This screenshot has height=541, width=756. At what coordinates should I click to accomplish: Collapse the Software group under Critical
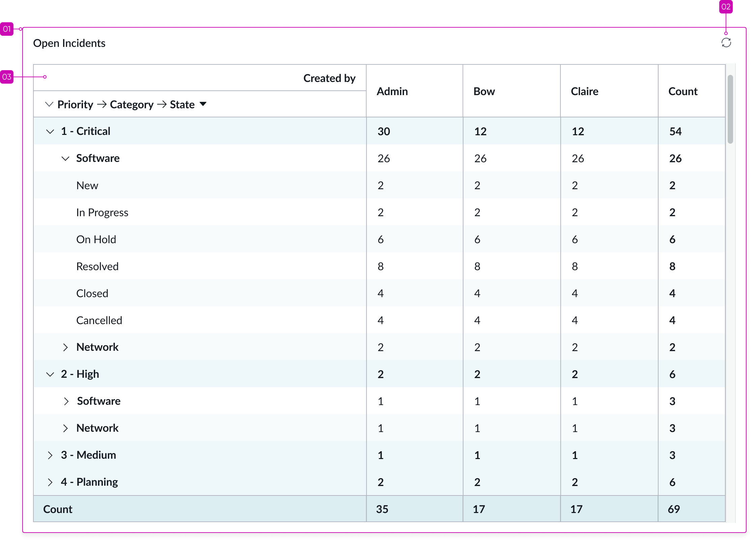click(x=65, y=158)
